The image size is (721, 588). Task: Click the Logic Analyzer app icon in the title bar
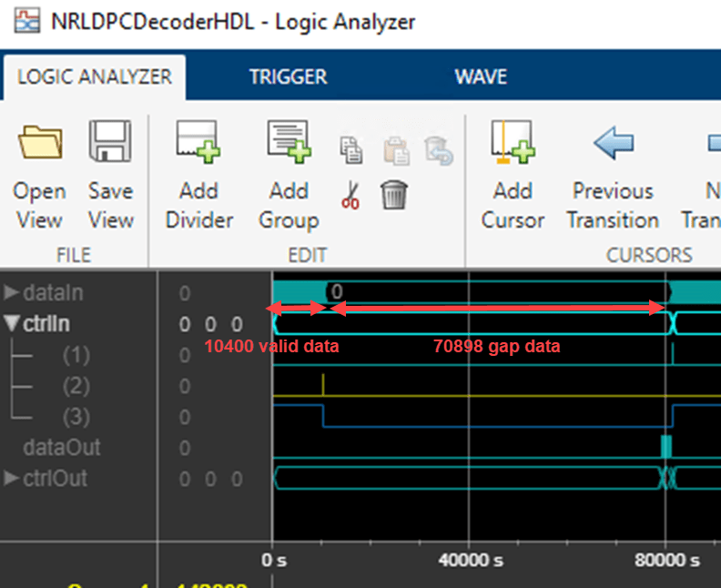coord(27,22)
